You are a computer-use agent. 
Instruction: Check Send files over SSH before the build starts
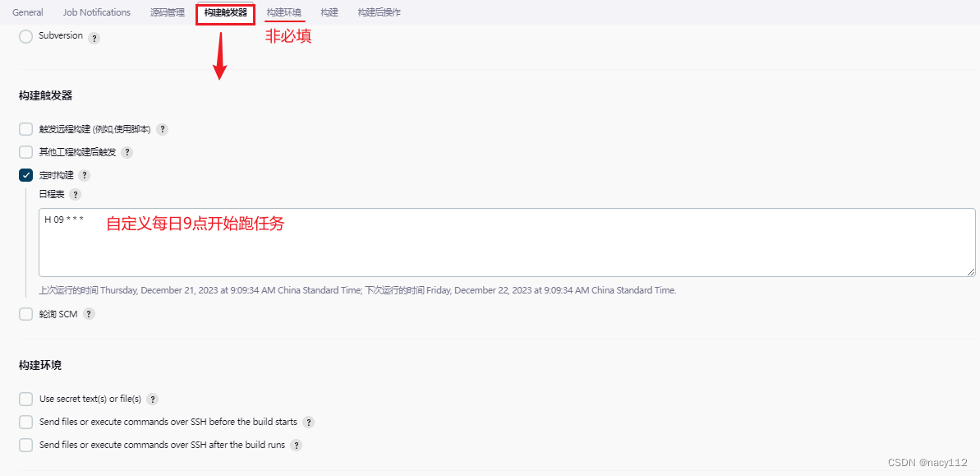point(25,423)
